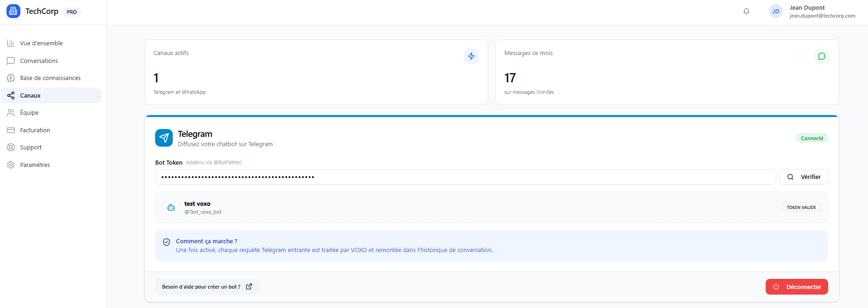
Task: Click the Base de connaissances brain icon
Action: pos(11,78)
